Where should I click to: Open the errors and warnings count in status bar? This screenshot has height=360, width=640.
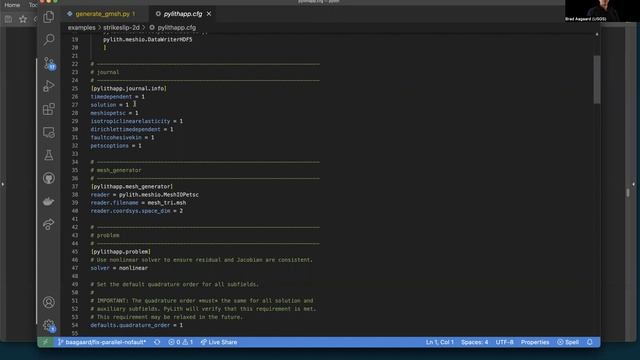point(180,342)
